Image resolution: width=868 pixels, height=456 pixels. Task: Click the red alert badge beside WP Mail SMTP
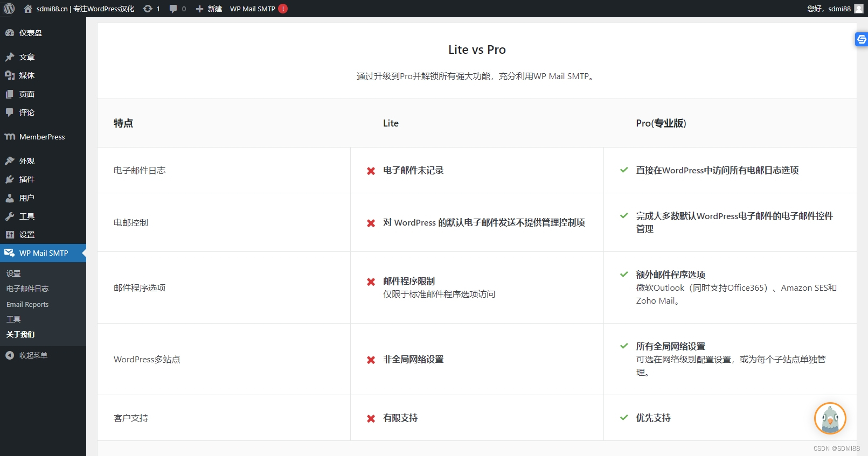pos(283,9)
